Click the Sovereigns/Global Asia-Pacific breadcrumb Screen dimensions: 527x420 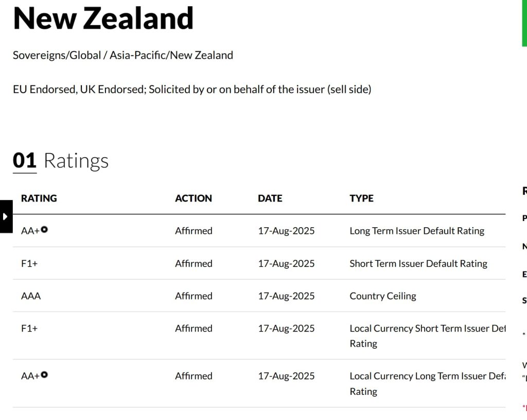coord(123,56)
